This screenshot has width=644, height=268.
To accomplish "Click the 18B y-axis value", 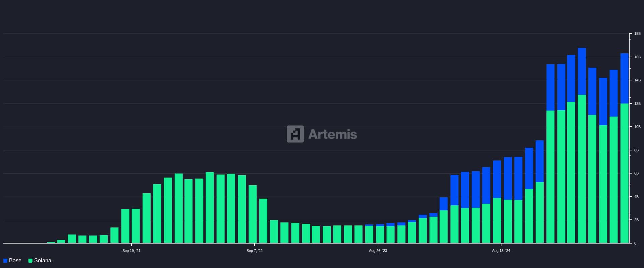I will pyautogui.click(x=637, y=34).
